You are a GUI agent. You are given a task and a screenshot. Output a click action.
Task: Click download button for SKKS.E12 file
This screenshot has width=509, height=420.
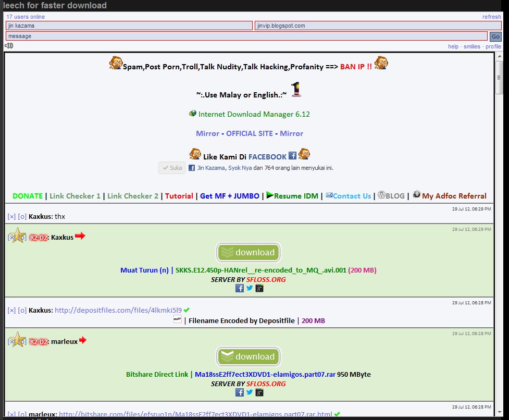(249, 253)
